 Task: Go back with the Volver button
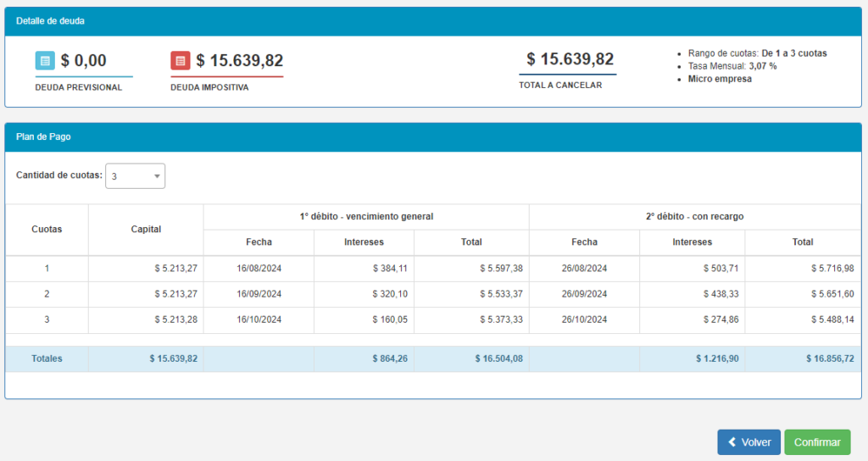[748, 442]
